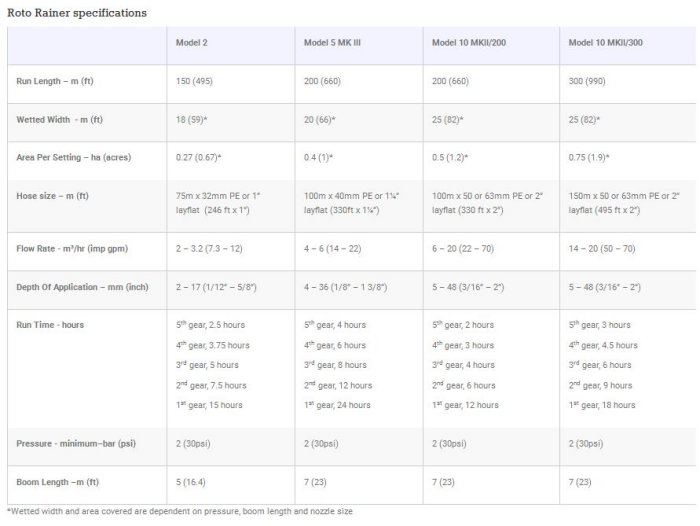The width and height of the screenshot is (700, 526).
Task: Click the Roto Rainer specifications heading
Action: pyautogui.click(x=77, y=13)
